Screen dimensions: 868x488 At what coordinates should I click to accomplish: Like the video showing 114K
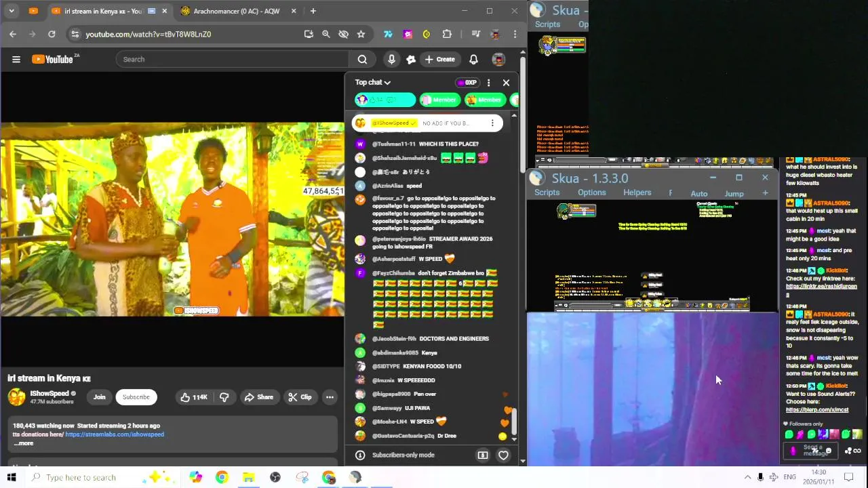pos(193,397)
